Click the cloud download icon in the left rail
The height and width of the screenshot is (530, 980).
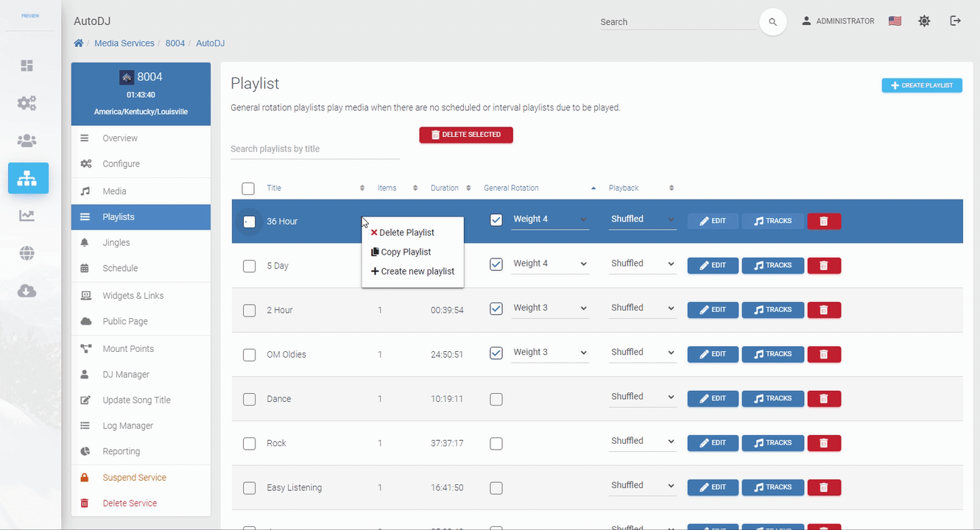(27, 291)
